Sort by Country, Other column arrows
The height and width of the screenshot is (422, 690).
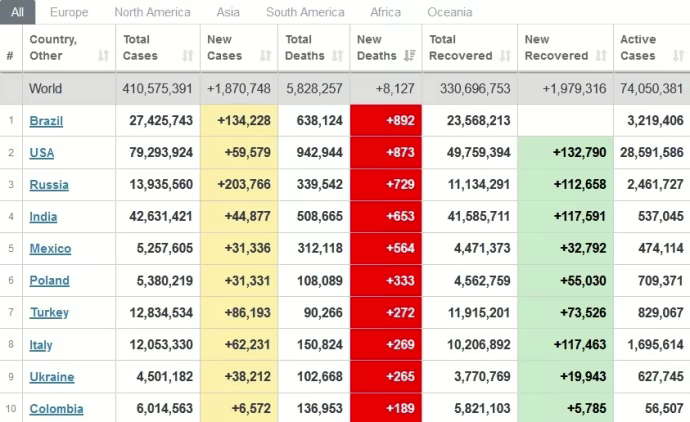[x=103, y=56]
